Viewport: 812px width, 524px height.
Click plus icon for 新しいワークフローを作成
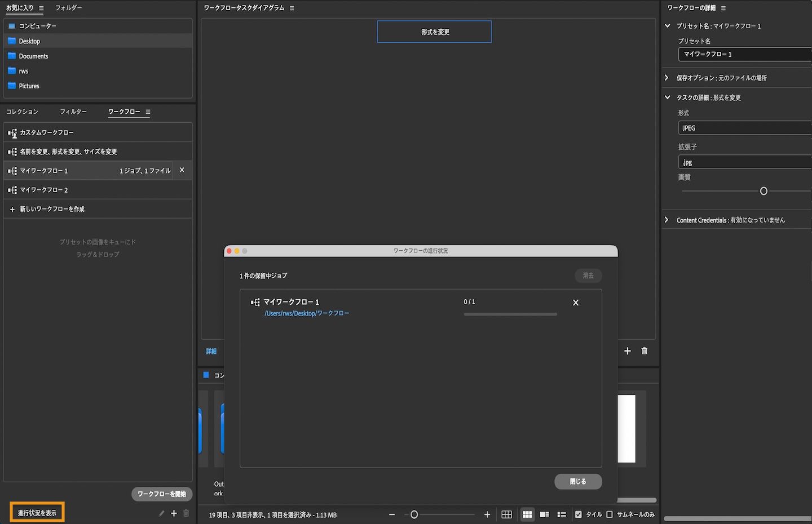pos(12,209)
